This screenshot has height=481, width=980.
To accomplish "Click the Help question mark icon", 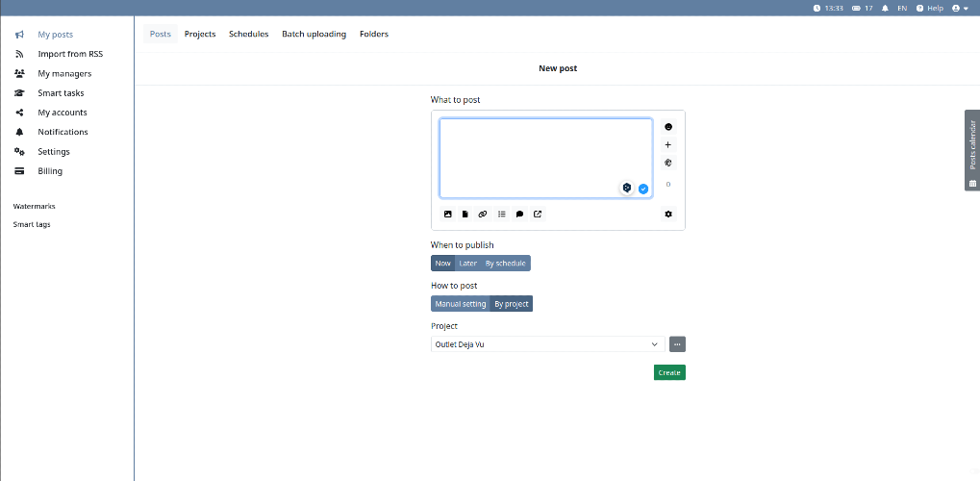I will [920, 8].
